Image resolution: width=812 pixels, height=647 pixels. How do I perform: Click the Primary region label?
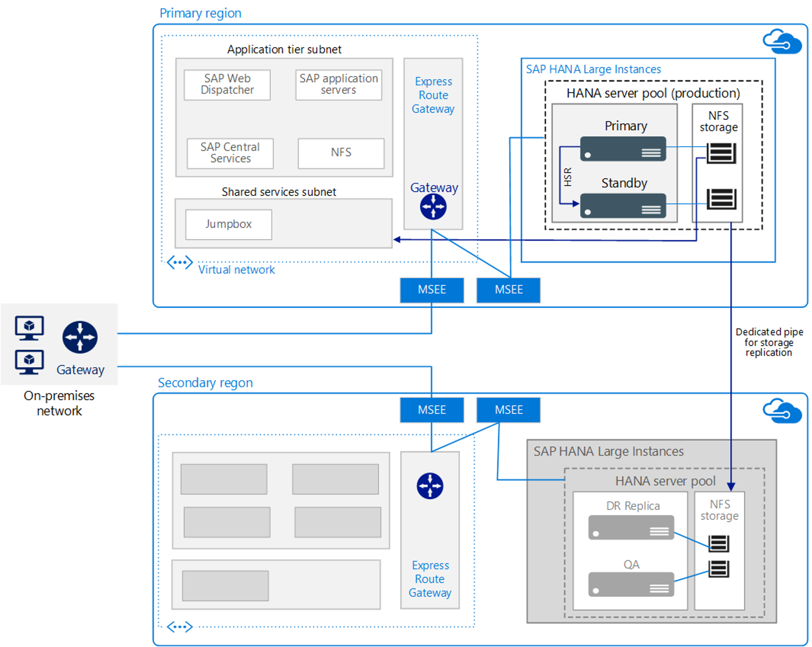click(200, 14)
